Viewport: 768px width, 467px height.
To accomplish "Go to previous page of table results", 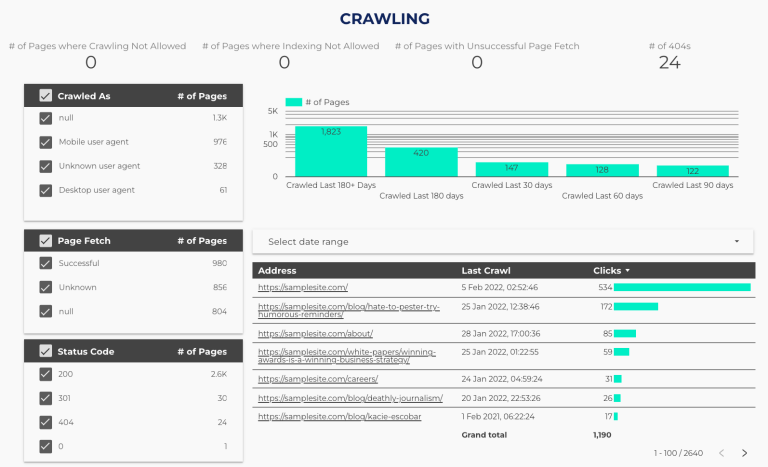I will point(720,453).
